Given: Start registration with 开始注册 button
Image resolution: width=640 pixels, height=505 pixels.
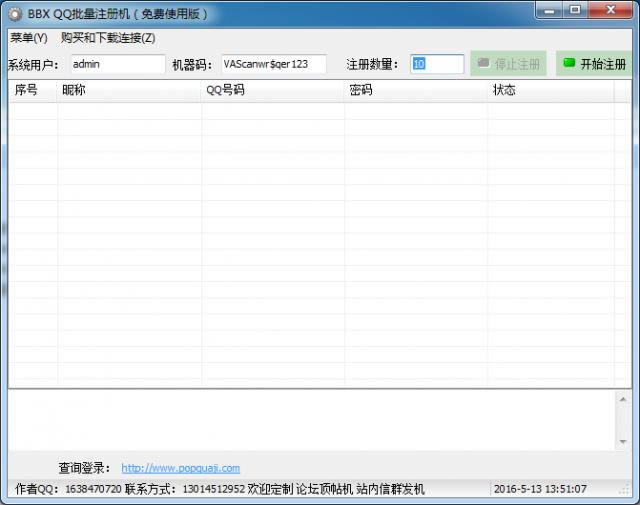Looking at the screenshot, I should (594, 64).
